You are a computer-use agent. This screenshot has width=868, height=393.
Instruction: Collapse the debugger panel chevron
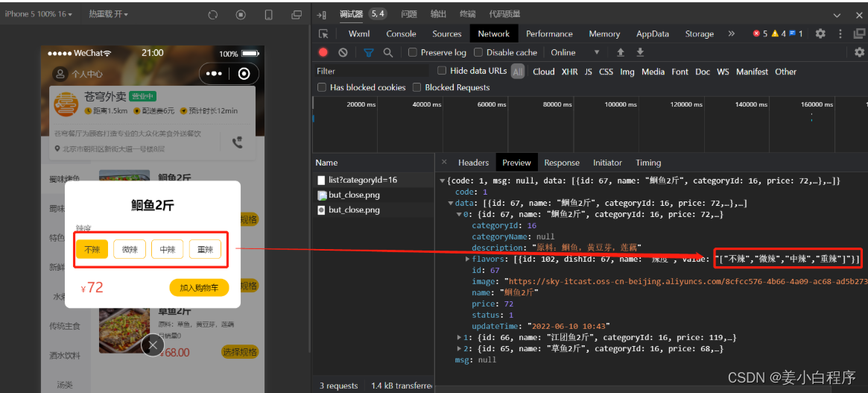click(836, 16)
